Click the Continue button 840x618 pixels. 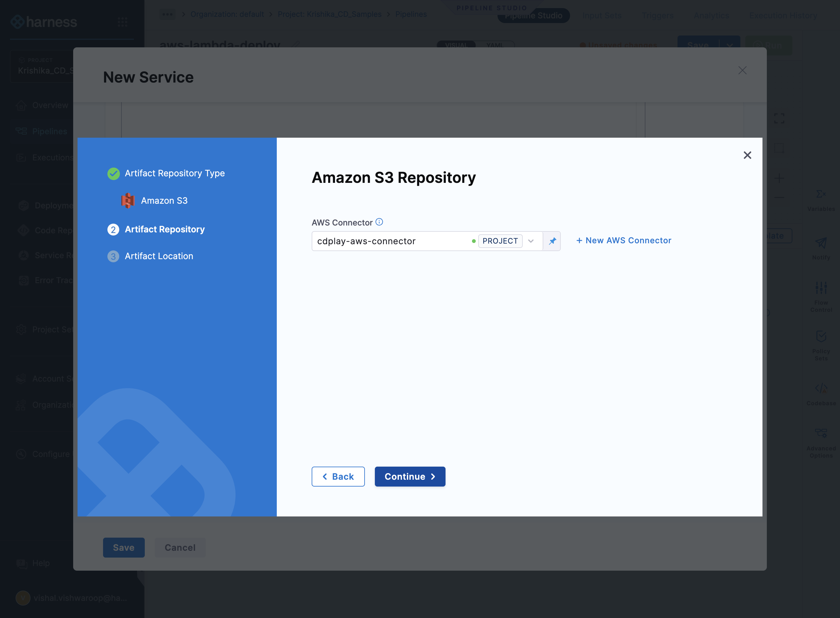pyautogui.click(x=410, y=476)
